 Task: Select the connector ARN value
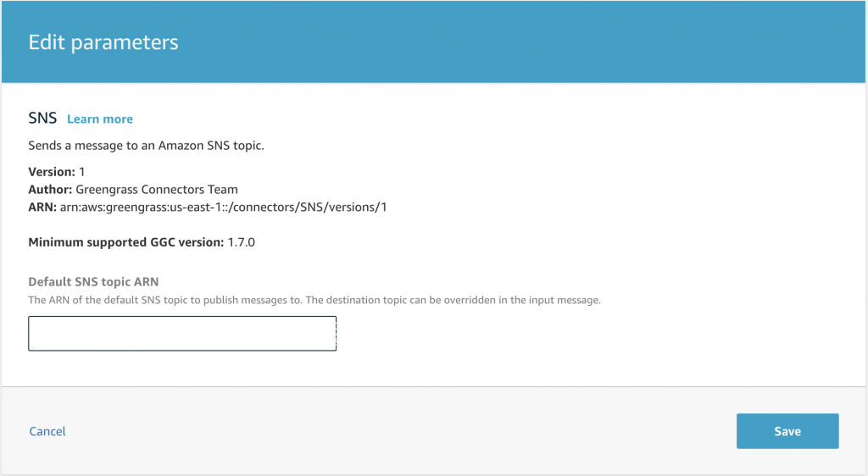tap(223, 208)
